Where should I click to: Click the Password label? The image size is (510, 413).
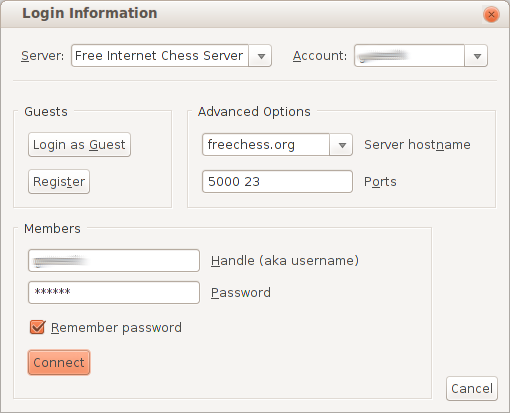(x=241, y=293)
